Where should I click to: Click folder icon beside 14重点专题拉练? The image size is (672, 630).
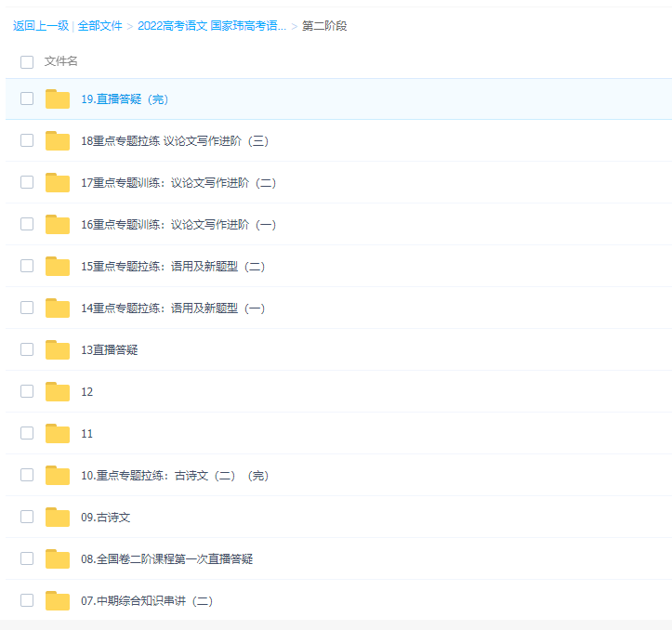click(x=58, y=308)
